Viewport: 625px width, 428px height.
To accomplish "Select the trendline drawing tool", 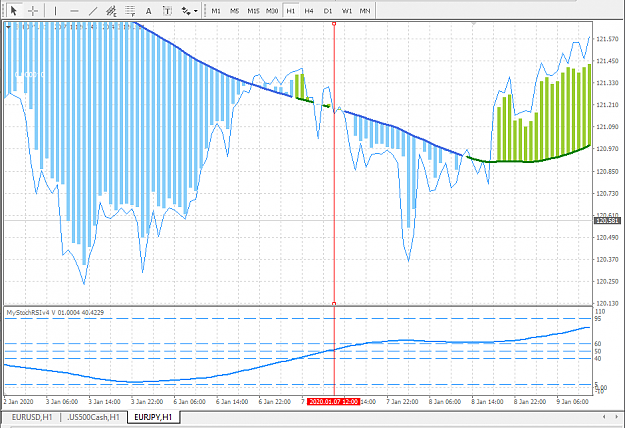I will click(92, 11).
